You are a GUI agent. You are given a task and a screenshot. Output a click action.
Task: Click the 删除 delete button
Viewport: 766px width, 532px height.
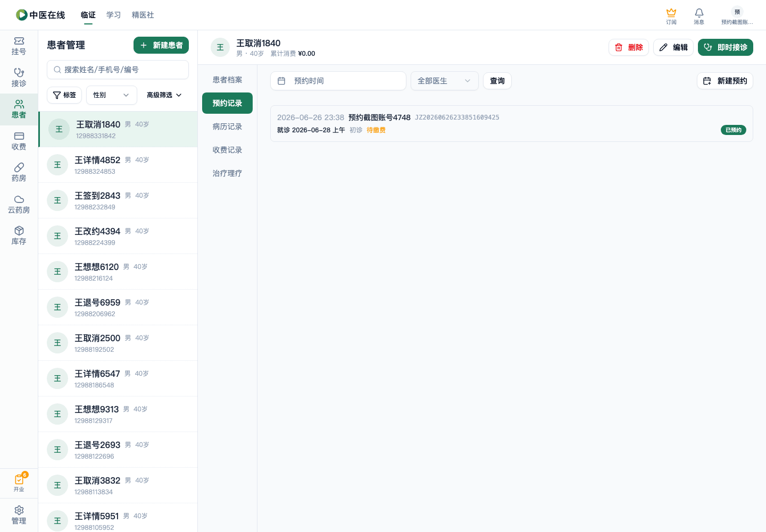pos(629,47)
